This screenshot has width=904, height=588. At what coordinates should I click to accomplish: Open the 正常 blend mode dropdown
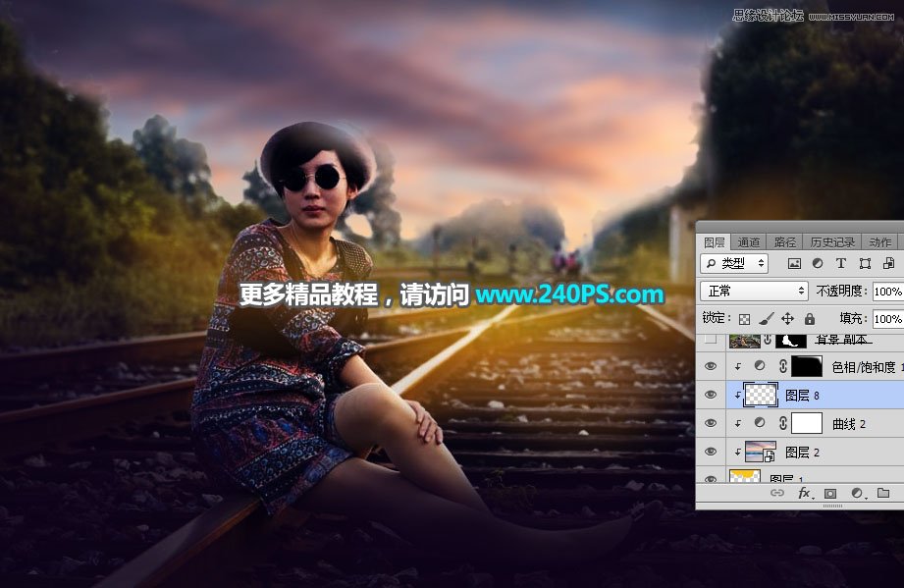click(754, 292)
